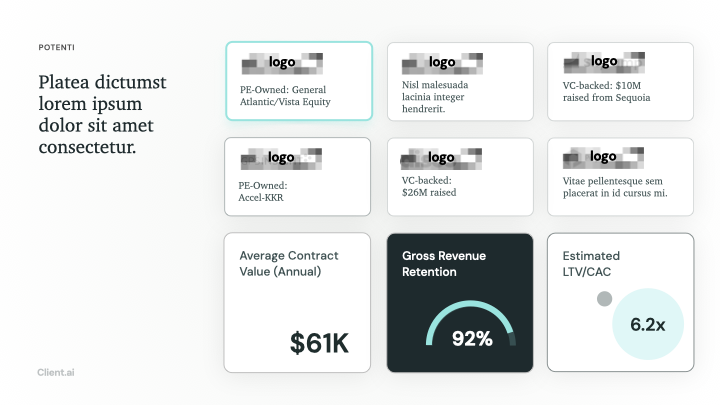
Task: Click the Gross Revenue Retention heading
Action: (x=444, y=264)
